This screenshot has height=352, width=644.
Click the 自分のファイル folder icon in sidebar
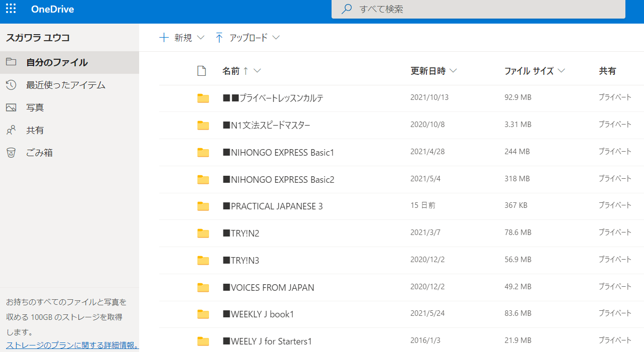11,62
